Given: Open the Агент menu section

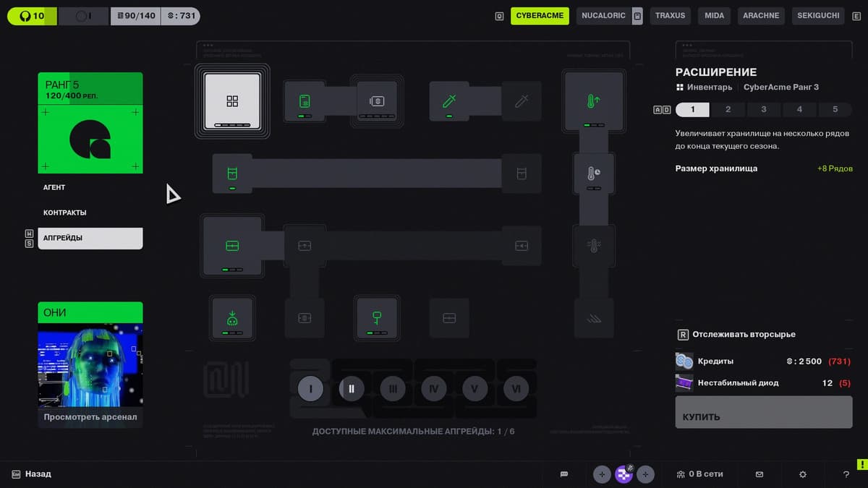Looking at the screenshot, I should (54, 187).
